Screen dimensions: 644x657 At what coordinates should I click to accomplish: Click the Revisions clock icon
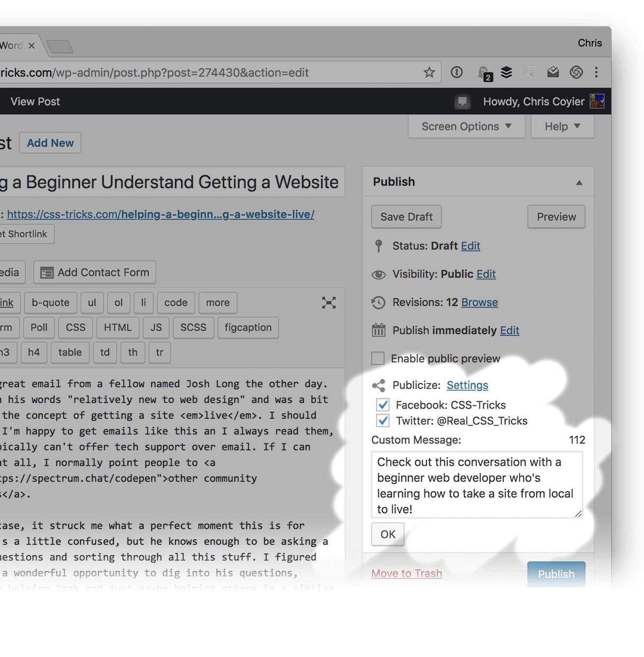[378, 303]
